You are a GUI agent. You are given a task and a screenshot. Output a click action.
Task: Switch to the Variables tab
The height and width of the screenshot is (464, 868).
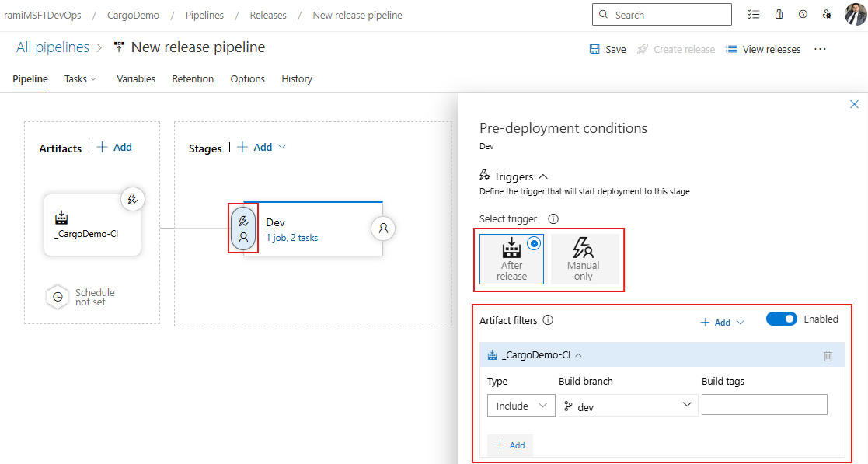pos(136,78)
